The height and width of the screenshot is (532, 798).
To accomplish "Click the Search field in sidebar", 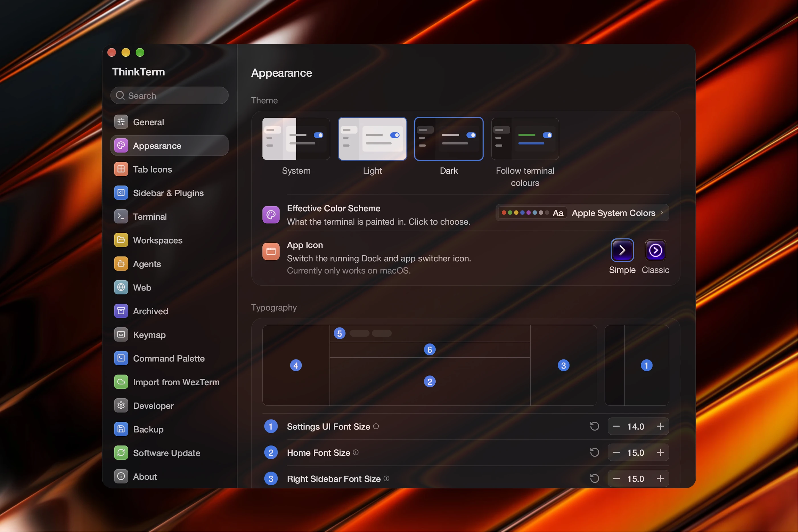I will [170, 96].
